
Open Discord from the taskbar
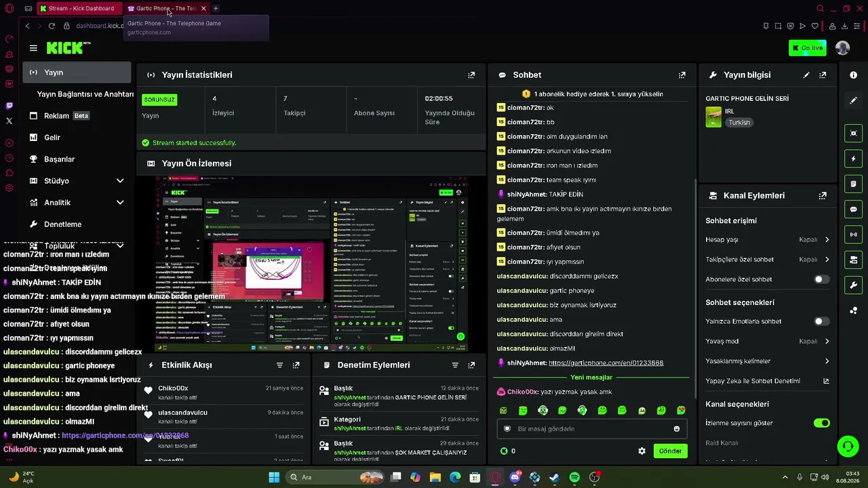[515, 477]
